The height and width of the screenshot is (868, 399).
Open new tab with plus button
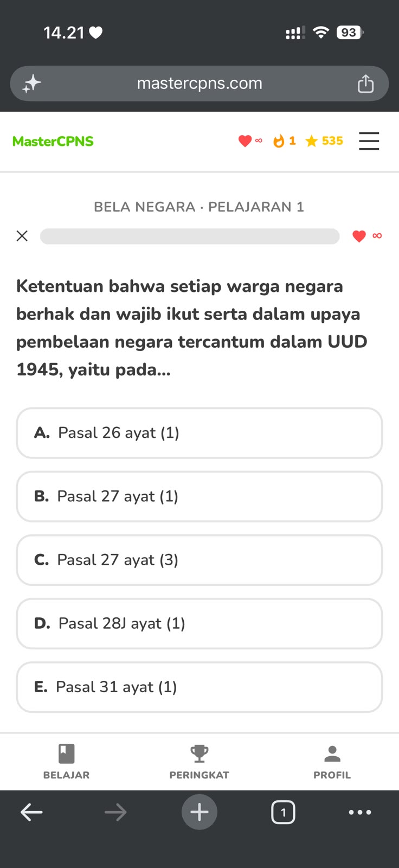click(200, 812)
